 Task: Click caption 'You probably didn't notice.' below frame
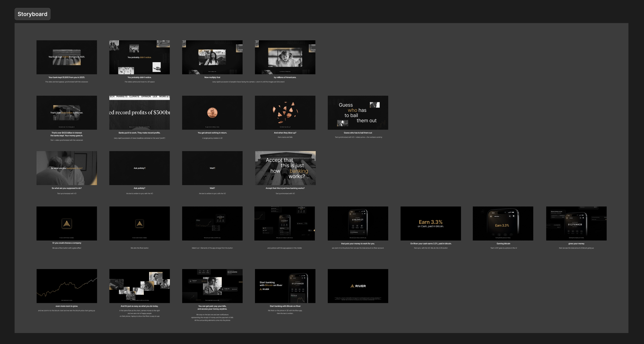140,78
